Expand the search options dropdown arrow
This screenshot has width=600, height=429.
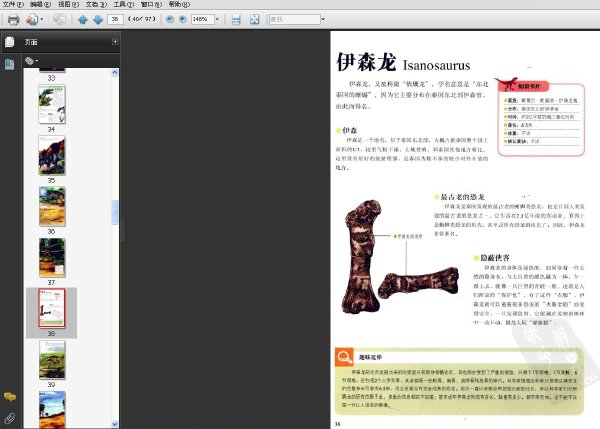tap(323, 19)
